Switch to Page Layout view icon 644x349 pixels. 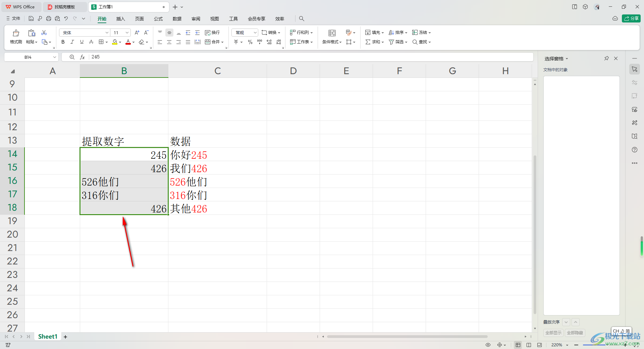click(x=529, y=345)
